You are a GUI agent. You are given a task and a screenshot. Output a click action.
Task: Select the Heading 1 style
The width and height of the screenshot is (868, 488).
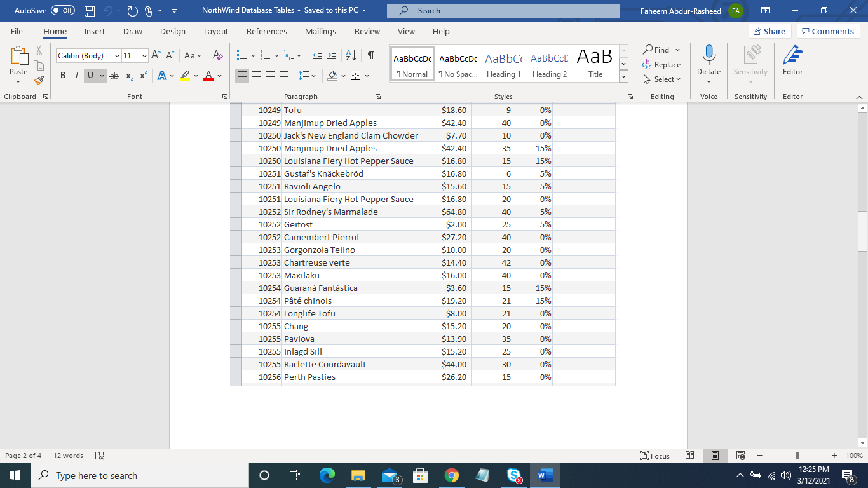[x=503, y=62]
